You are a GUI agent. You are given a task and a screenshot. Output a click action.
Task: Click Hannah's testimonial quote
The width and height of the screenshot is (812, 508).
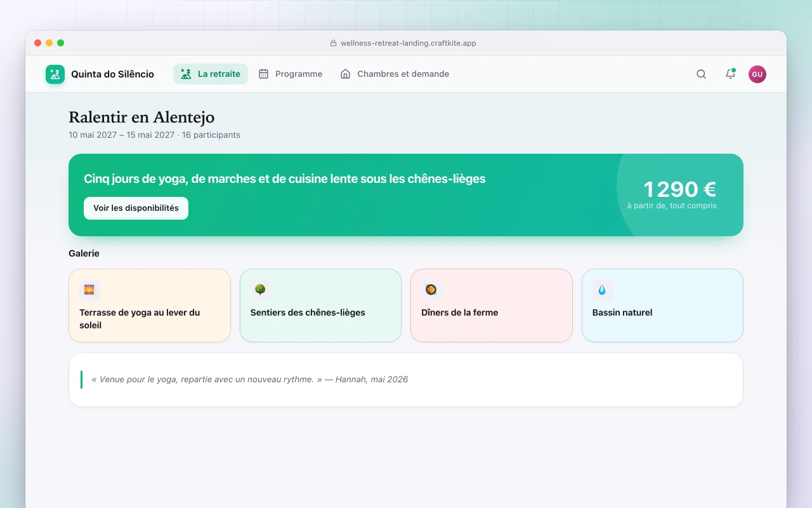[249, 380]
